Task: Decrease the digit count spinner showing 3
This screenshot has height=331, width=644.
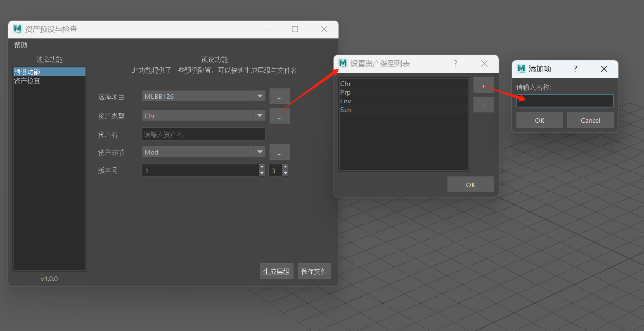Action: [x=285, y=173]
